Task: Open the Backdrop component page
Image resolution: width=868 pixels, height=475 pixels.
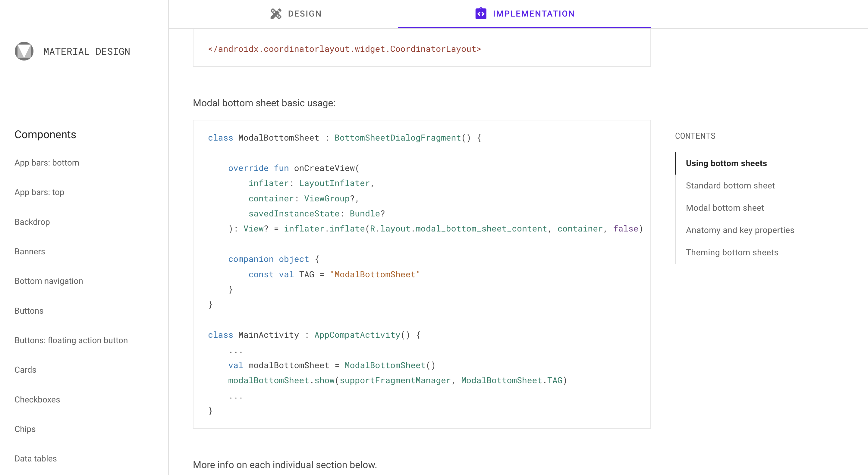Action: [32, 222]
